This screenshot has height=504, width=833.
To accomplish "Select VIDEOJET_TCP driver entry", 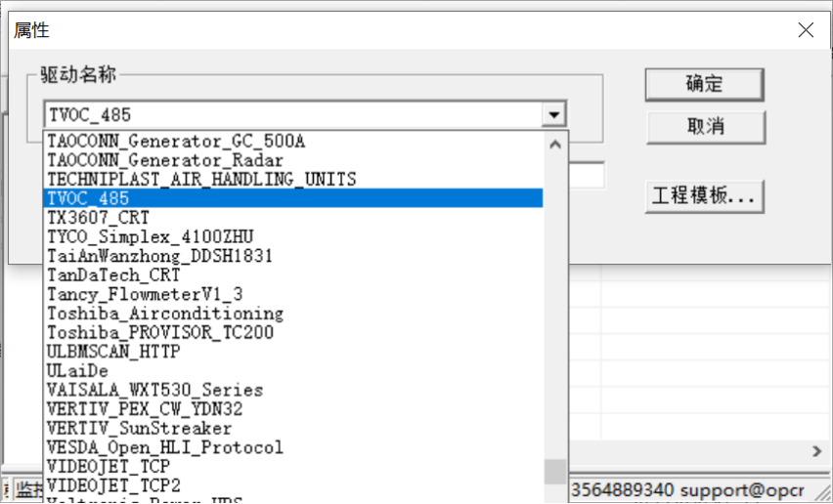I will coord(293,466).
